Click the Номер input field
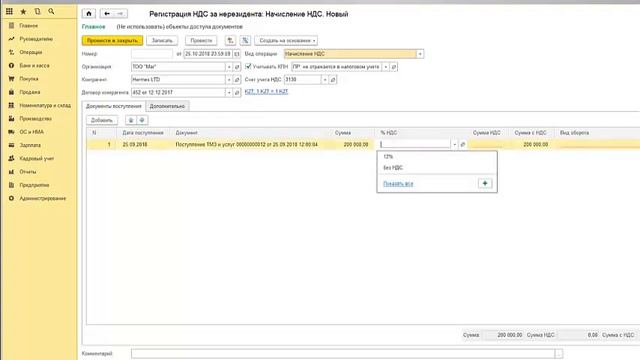The width and height of the screenshot is (640, 360). tap(152, 54)
